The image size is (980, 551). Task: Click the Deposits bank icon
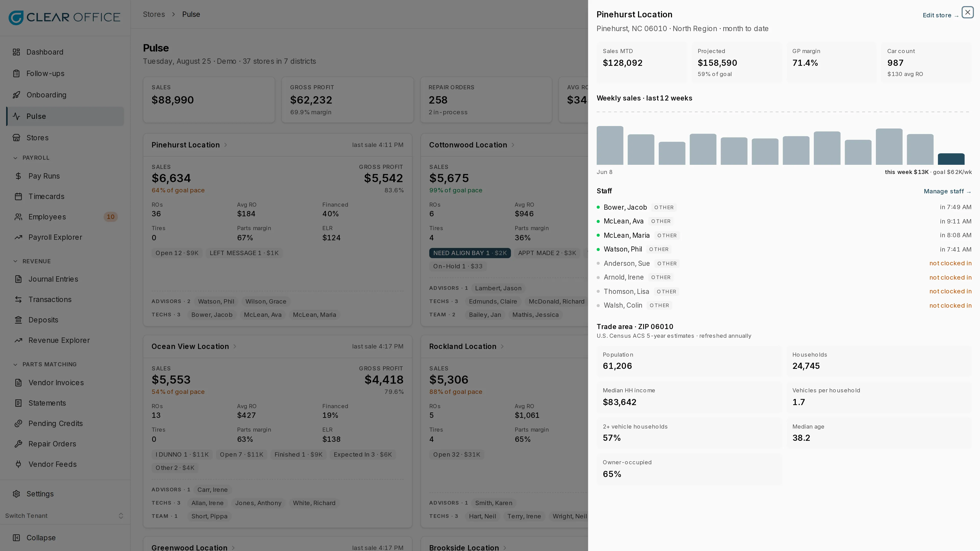coord(18,320)
